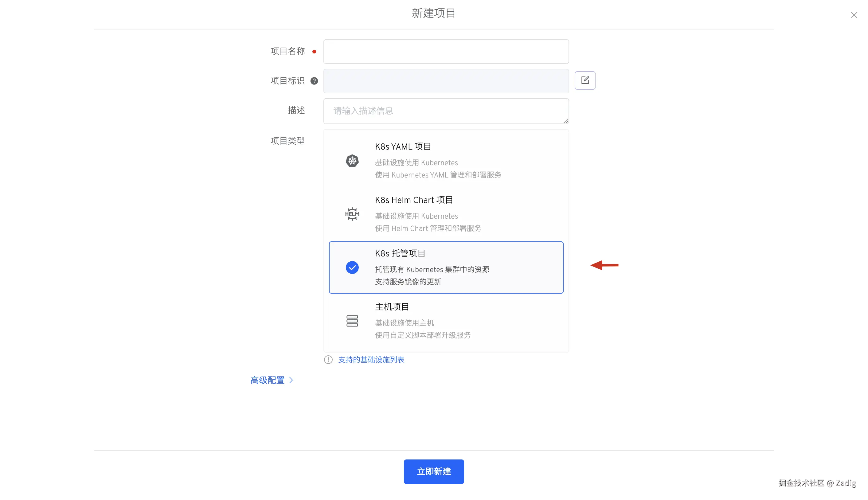Viewport: 868px width, 500px height.
Task: Click the Helm logo icon
Action: point(352,214)
